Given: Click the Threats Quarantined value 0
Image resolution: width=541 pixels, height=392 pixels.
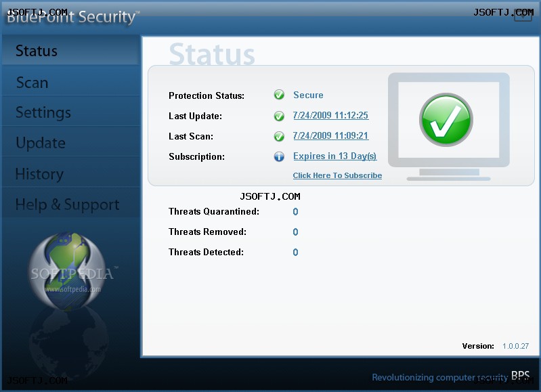Looking at the screenshot, I should pos(295,211).
